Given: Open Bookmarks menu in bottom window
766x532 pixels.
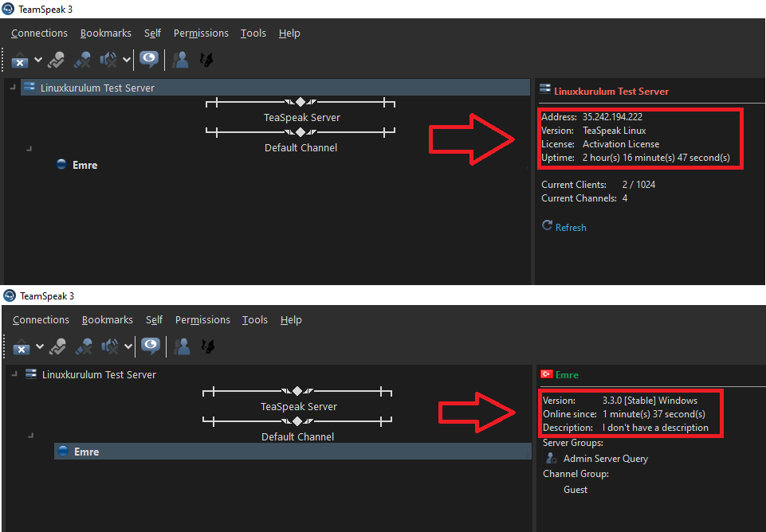Looking at the screenshot, I should coord(108,319).
